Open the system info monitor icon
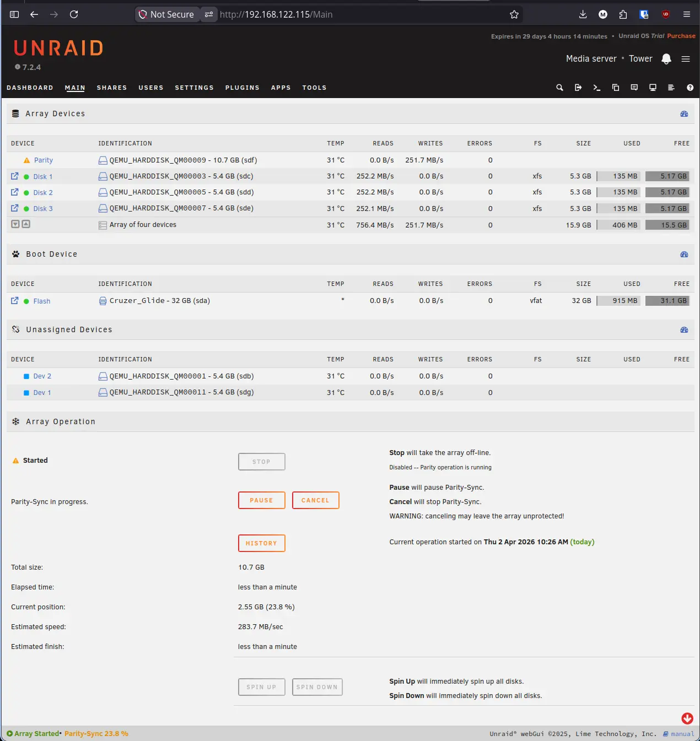700x741 pixels. (x=653, y=88)
